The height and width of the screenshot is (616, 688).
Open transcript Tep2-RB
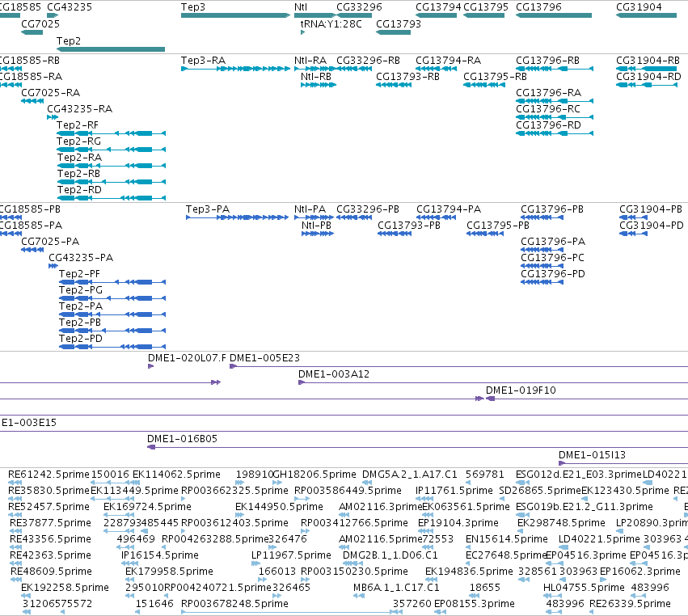click(78, 174)
